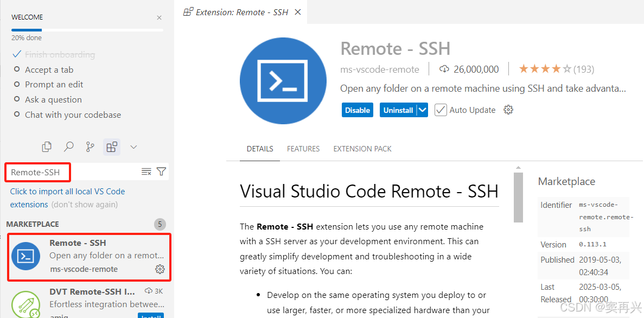Click the completed Finish onboarding step
The height and width of the screenshot is (318, 644).
point(60,55)
